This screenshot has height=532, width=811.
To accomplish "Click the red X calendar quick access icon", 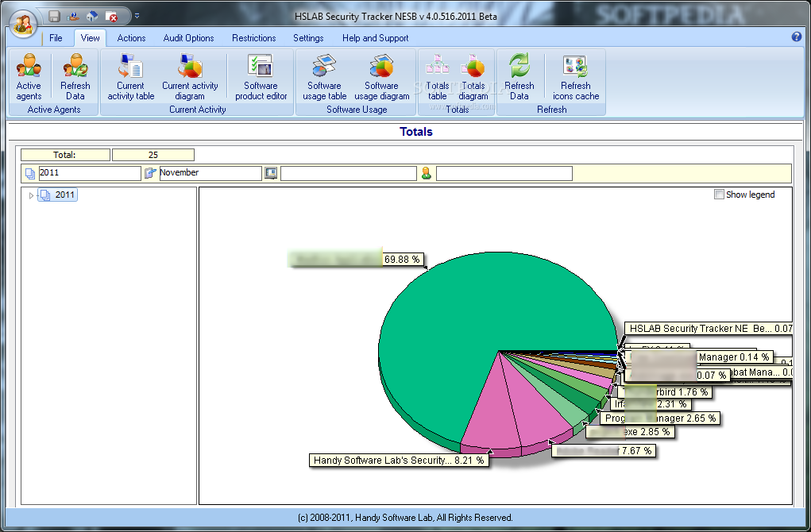I will click(x=111, y=16).
